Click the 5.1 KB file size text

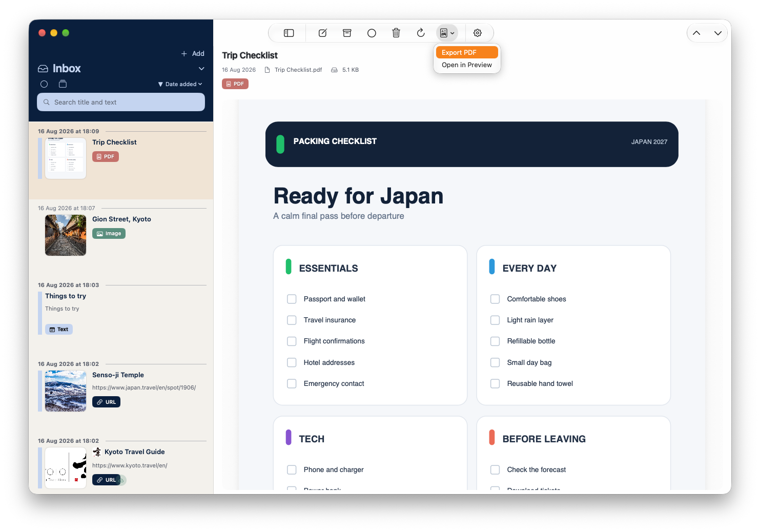(351, 70)
